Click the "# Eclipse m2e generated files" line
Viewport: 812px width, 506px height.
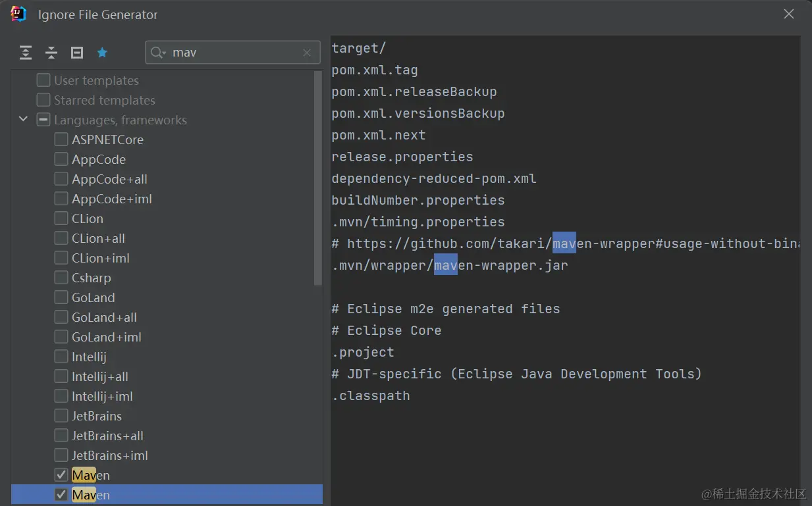[446, 309]
